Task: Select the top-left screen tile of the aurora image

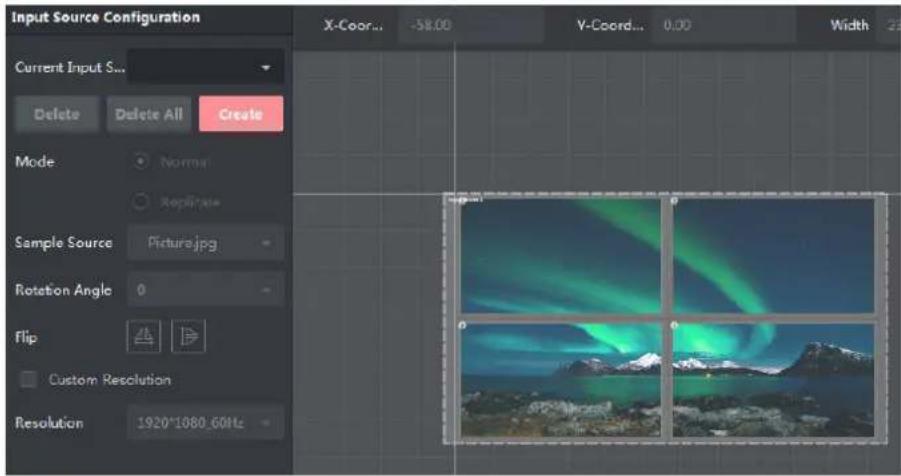Action: pyautogui.click(x=561, y=256)
